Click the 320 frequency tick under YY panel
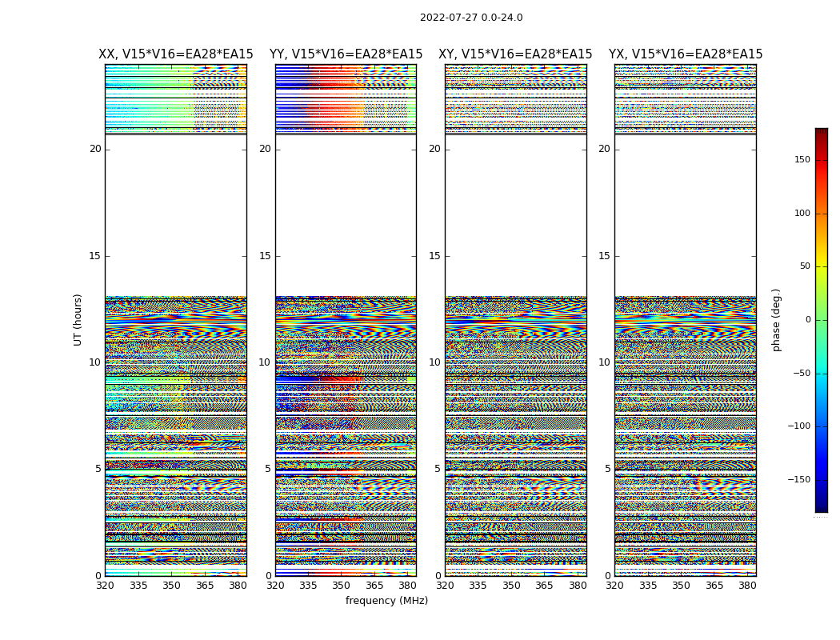Screen dimensions: 840x640 (x=275, y=586)
